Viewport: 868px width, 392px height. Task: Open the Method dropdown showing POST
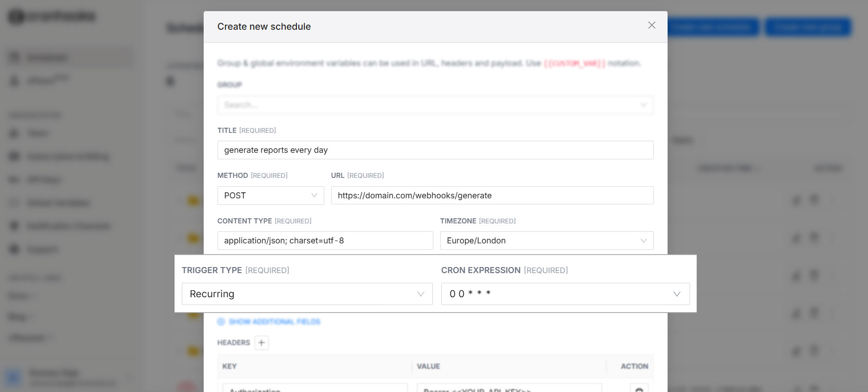[x=270, y=196]
